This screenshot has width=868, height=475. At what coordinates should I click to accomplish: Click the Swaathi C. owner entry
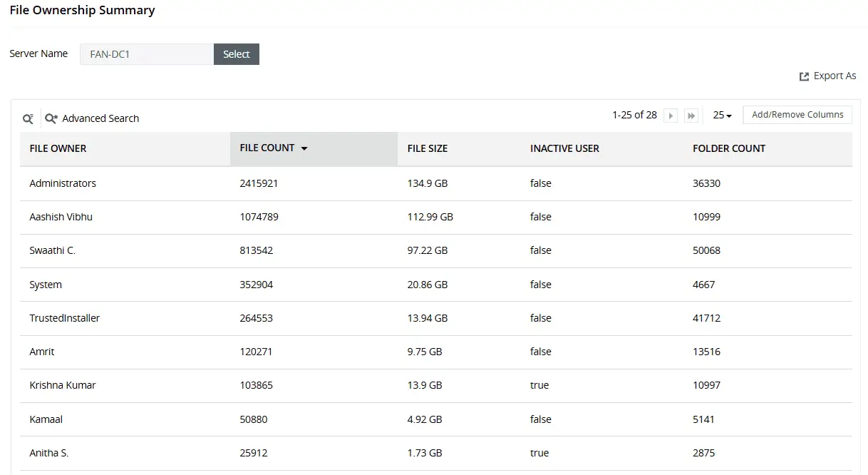tap(52, 250)
